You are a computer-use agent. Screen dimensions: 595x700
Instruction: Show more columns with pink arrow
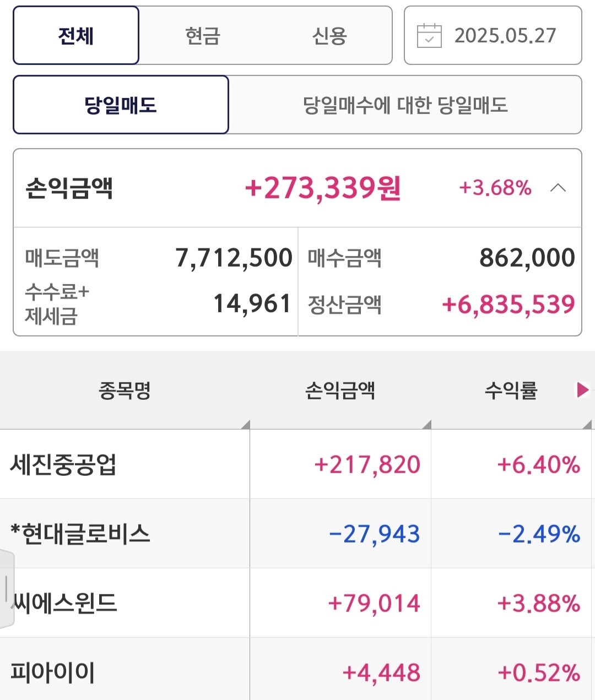(582, 390)
